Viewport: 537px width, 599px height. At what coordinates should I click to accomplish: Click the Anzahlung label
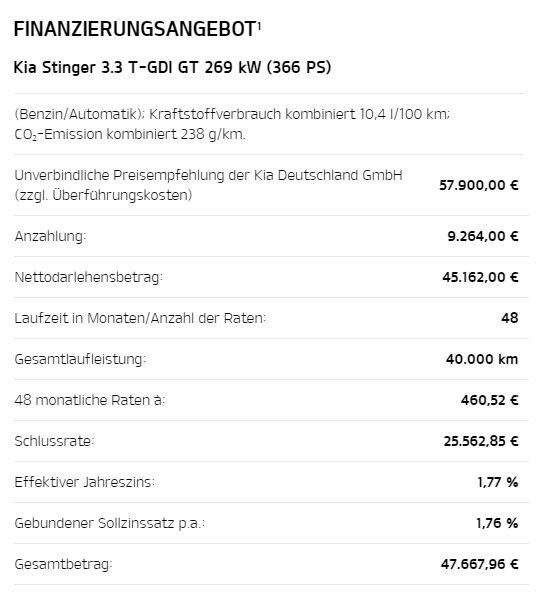point(50,236)
